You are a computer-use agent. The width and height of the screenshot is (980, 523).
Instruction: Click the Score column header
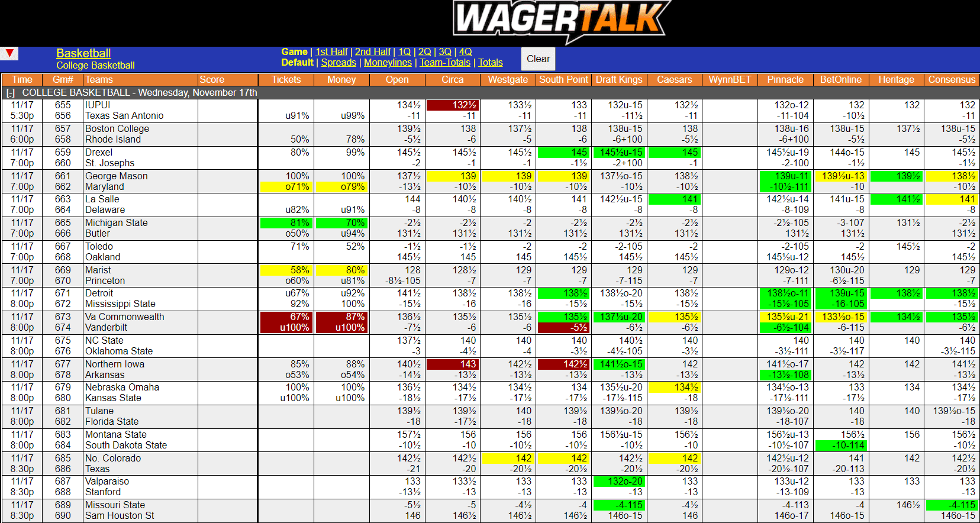pyautogui.click(x=227, y=80)
